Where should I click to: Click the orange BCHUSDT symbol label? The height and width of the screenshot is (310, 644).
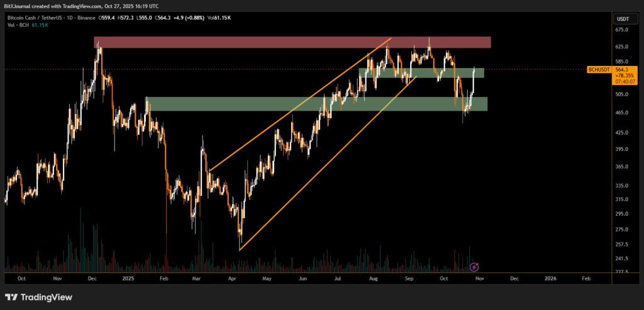(x=597, y=69)
